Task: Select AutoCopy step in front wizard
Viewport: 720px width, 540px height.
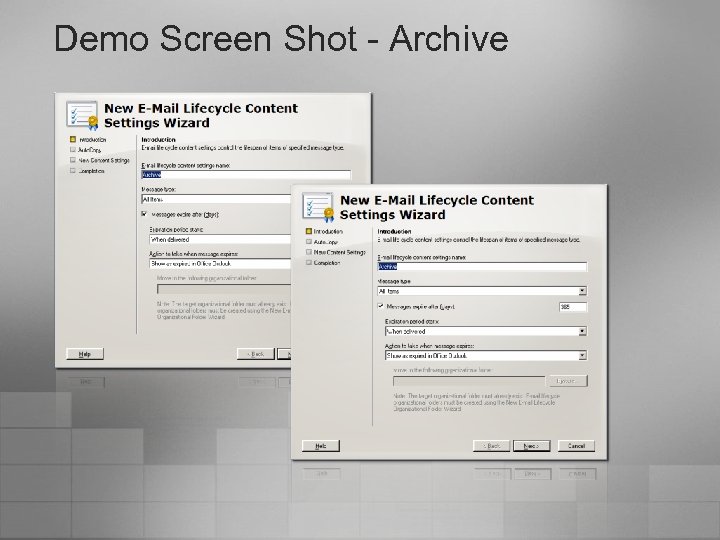Action: pos(322,242)
